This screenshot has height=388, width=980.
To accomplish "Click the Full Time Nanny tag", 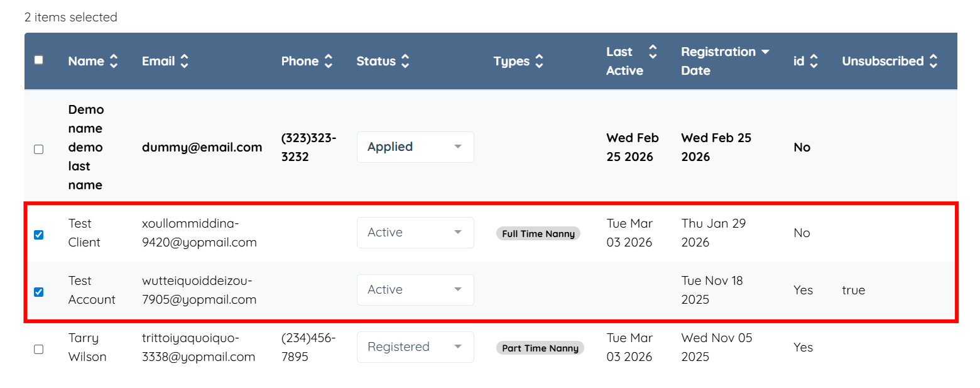I will 538,234.
